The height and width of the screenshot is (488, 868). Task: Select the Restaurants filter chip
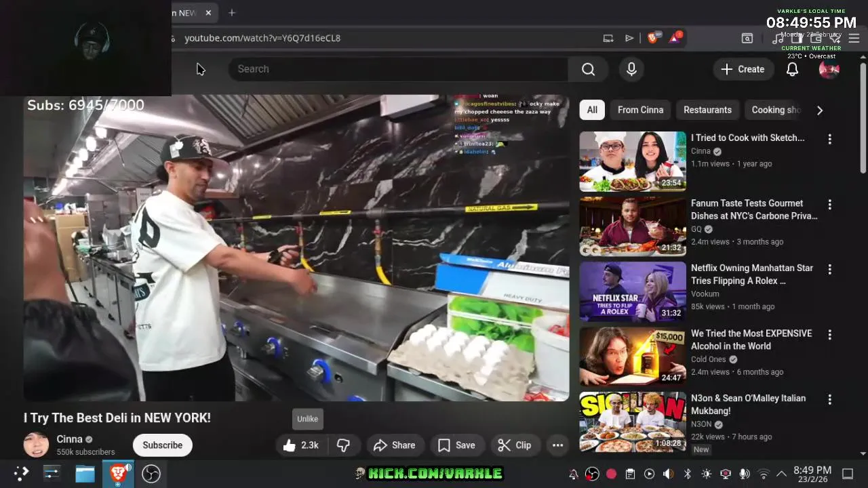(x=707, y=110)
